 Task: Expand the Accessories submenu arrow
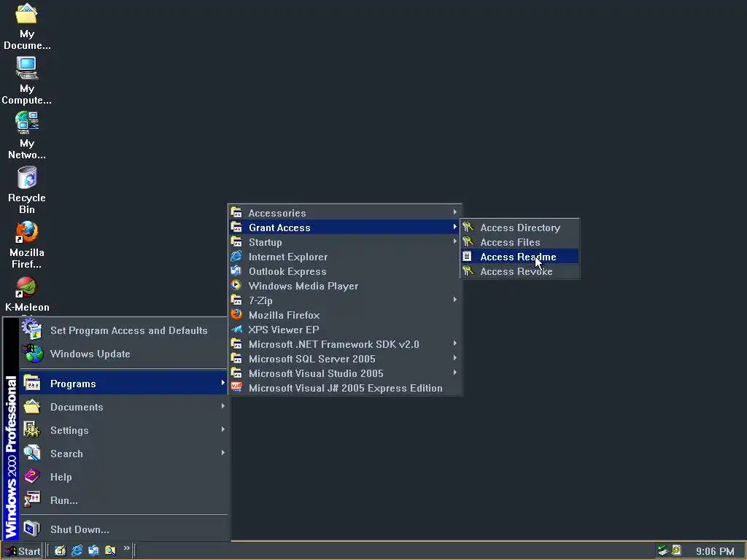tap(455, 212)
